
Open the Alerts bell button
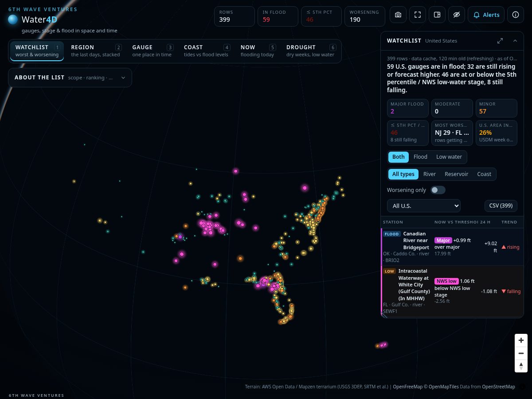click(486, 15)
